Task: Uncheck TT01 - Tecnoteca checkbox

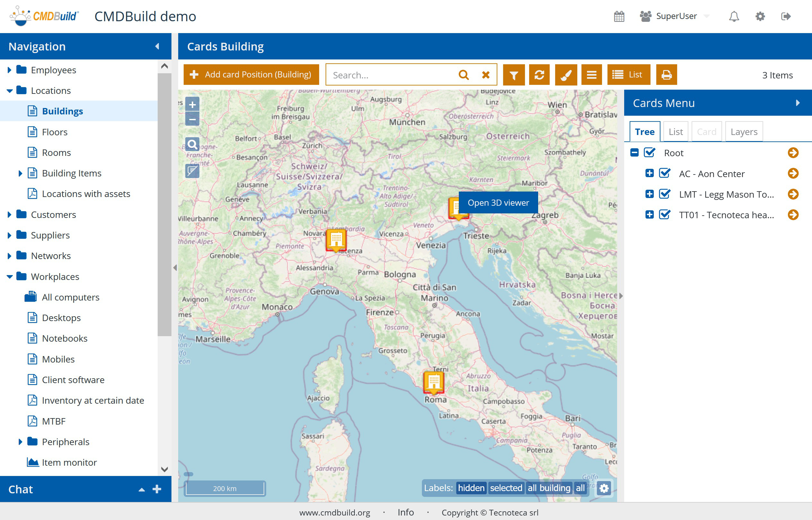Action: pos(665,215)
